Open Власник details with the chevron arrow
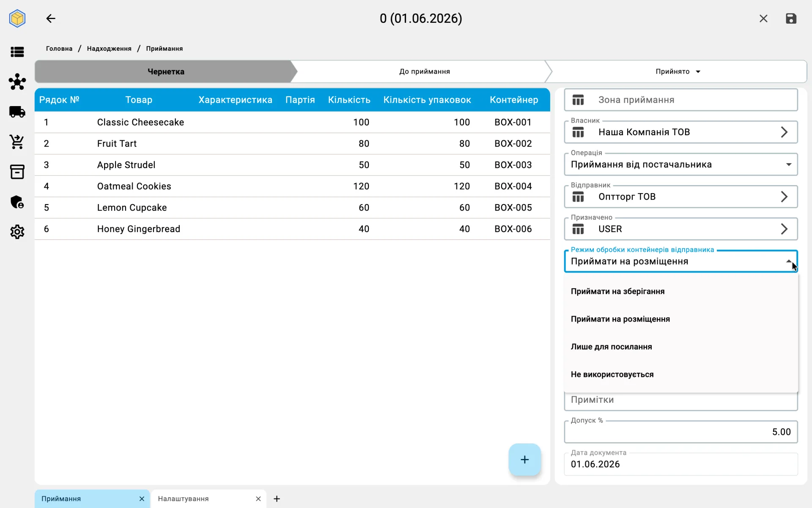This screenshot has width=812, height=508. (784, 132)
